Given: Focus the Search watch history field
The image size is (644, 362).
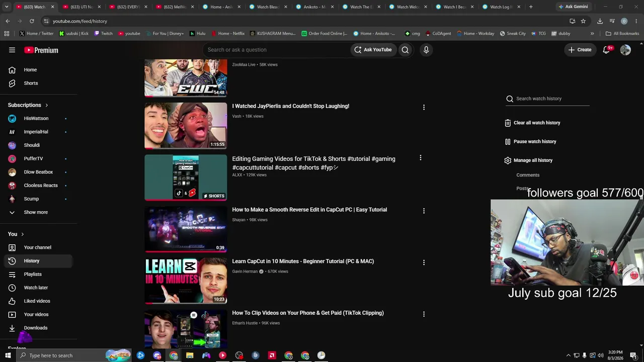Looking at the screenshot, I should click(552, 99).
